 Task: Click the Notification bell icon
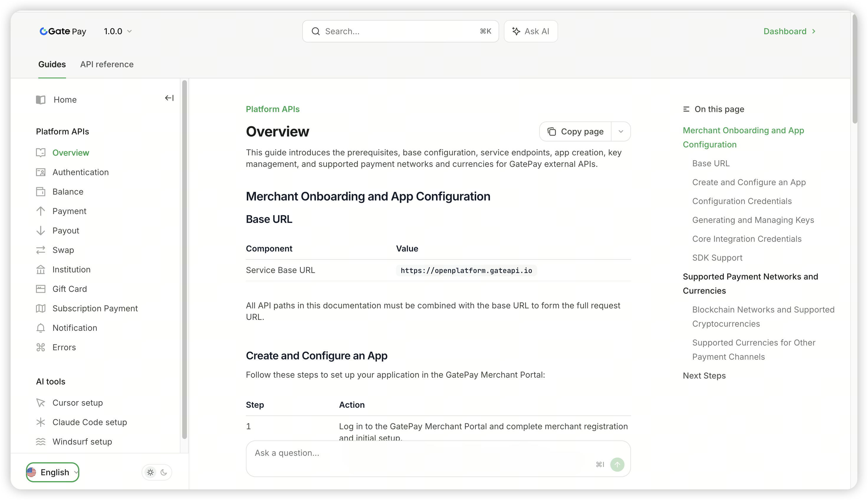41,328
